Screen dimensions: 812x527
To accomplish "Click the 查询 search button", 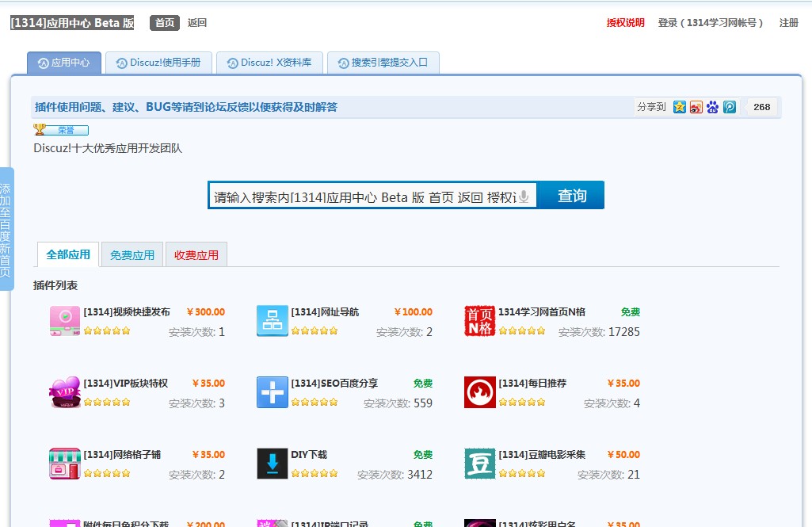I will [x=571, y=194].
